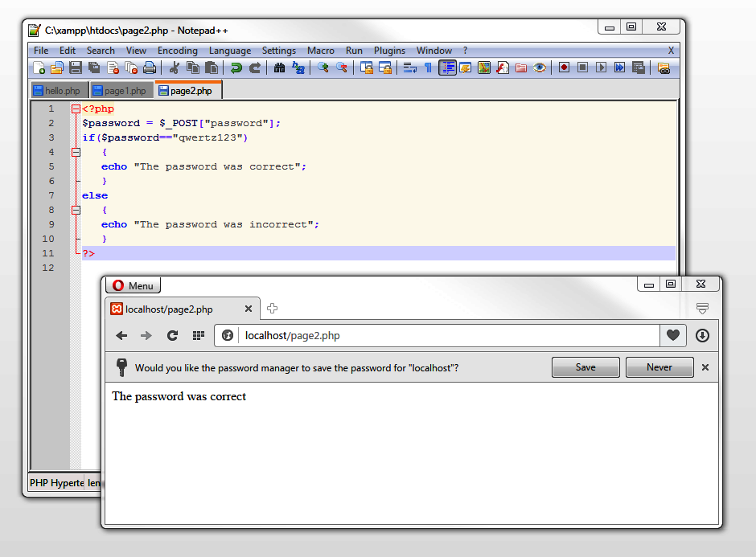Open Find with the binoculars icon

click(x=279, y=68)
